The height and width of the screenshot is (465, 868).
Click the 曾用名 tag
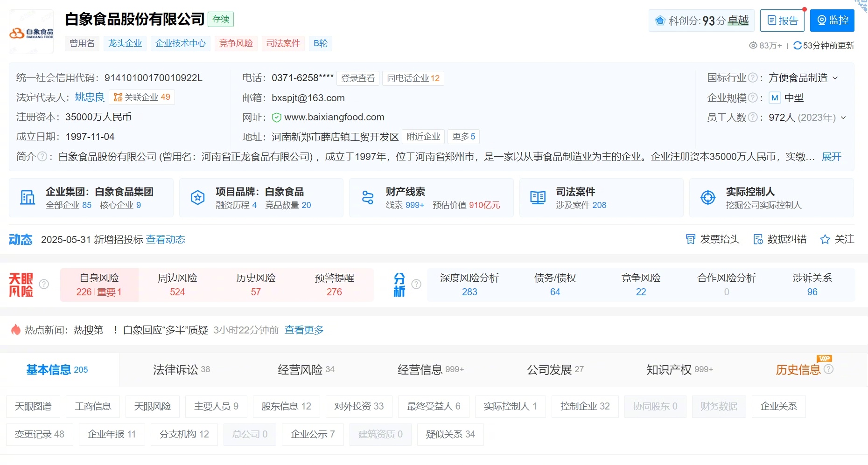pyautogui.click(x=82, y=43)
